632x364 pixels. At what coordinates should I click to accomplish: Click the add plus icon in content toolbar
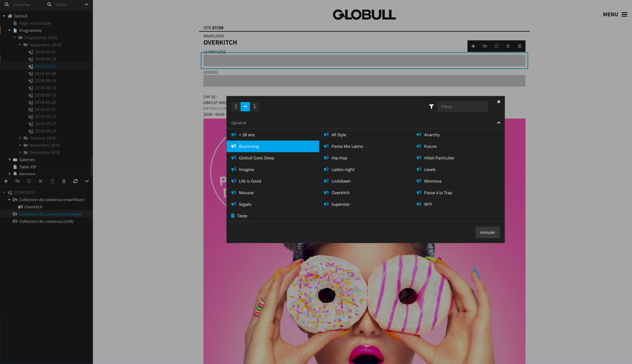coord(473,46)
